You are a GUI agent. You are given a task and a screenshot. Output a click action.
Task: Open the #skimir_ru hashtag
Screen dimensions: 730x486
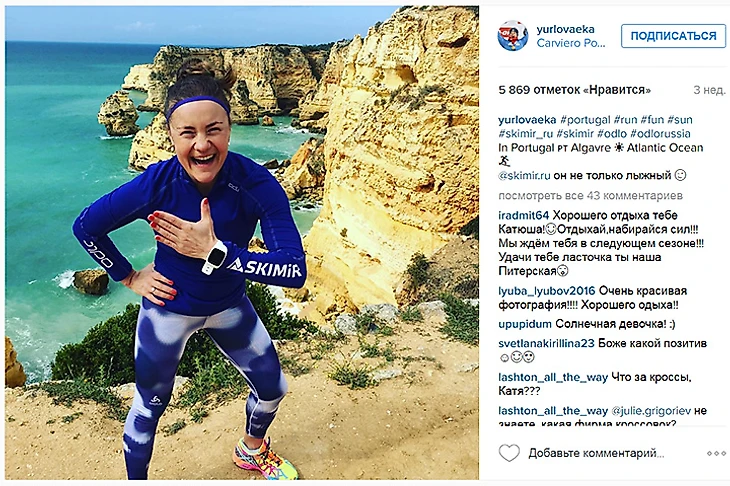tap(526, 134)
